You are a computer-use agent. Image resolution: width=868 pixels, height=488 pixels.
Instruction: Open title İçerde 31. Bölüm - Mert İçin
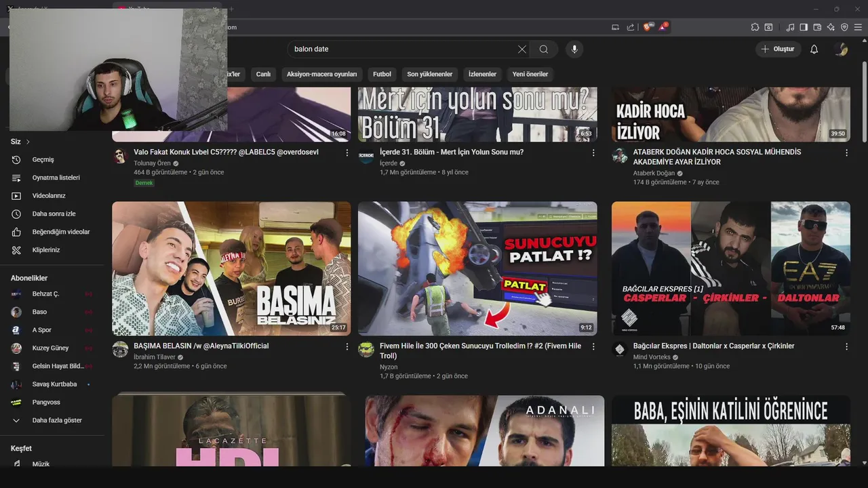(452, 152)
